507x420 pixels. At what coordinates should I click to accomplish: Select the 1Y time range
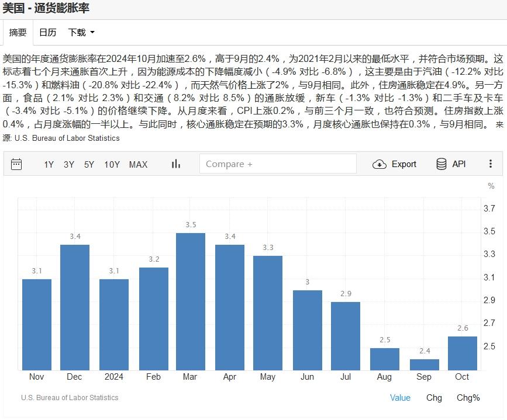coord(49,165)
